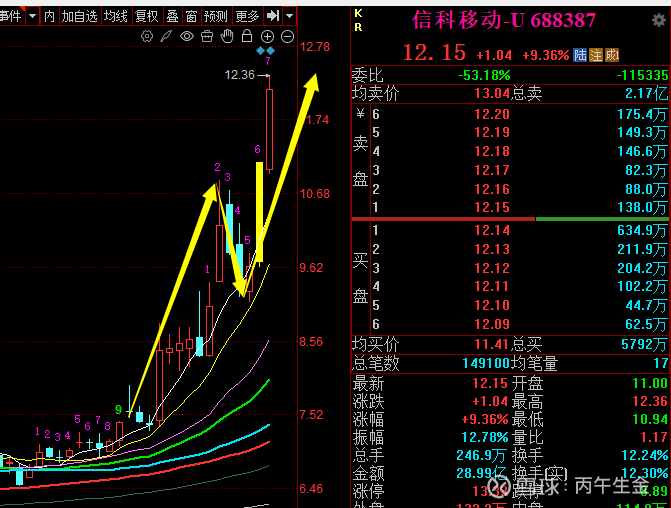Open the toolbox briefcase icon
Image resolution: width=671 pixels, height=508 pixels.
(x=207, y=36)
